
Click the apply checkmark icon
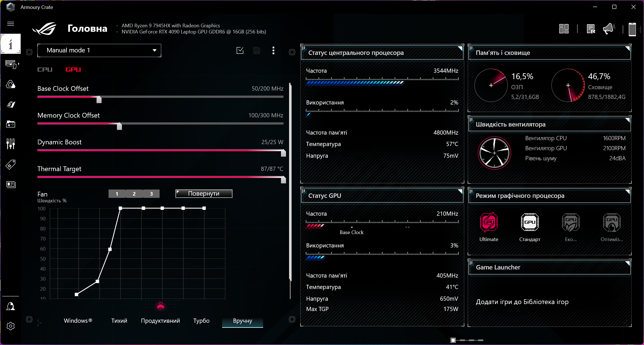click(x=240, y=50)
